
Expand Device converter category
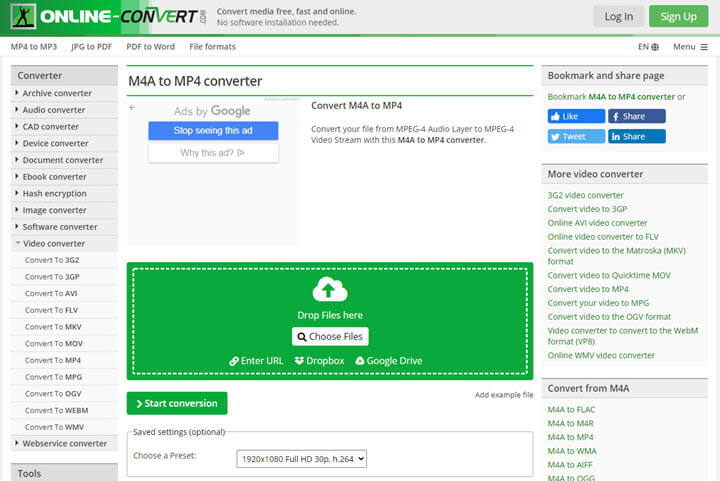click(64, 144)
